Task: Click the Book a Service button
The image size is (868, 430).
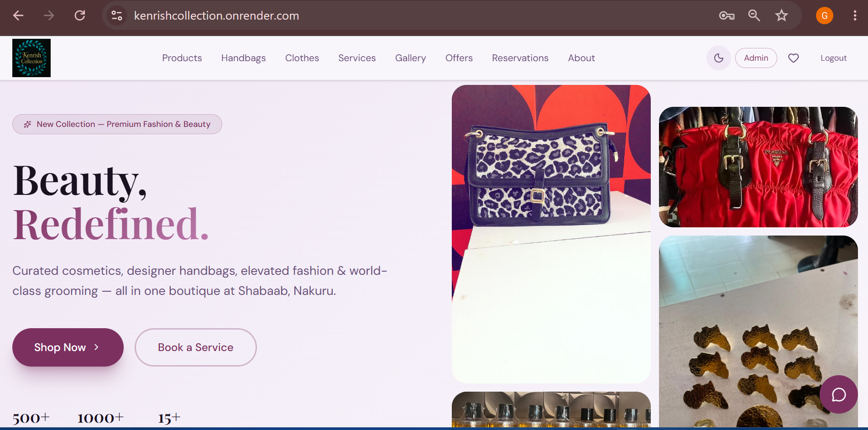Action: point(196,347)
